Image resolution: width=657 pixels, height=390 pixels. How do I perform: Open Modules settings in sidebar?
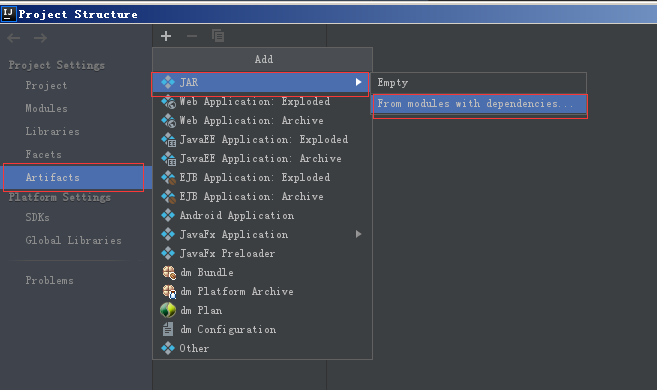click(46, 108)
